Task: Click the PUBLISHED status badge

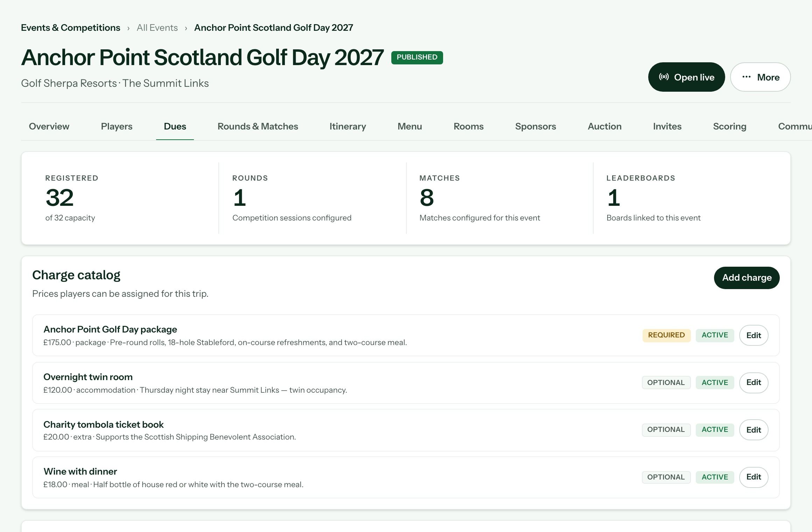Action: click(417, 57)
